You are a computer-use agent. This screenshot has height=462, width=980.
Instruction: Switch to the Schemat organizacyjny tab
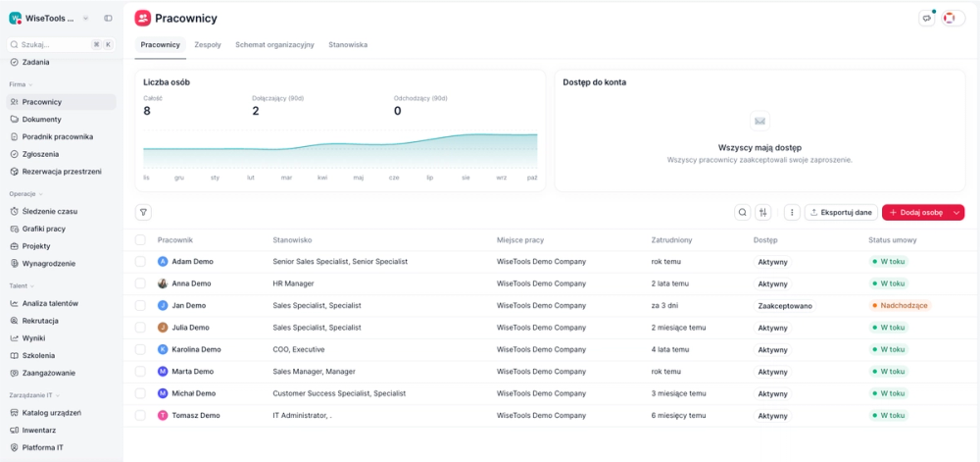click(274, 45)
